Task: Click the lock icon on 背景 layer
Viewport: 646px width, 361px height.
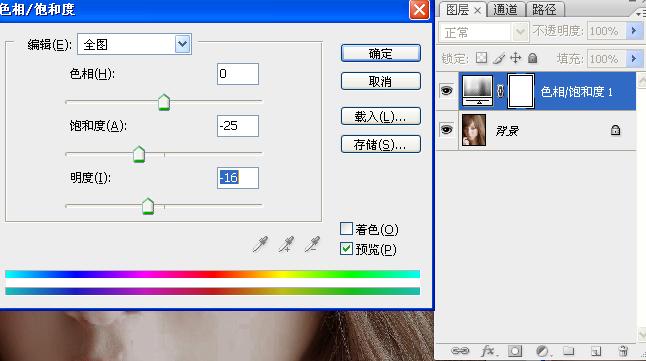Action: pyautogui.click(x=615, y=130)
